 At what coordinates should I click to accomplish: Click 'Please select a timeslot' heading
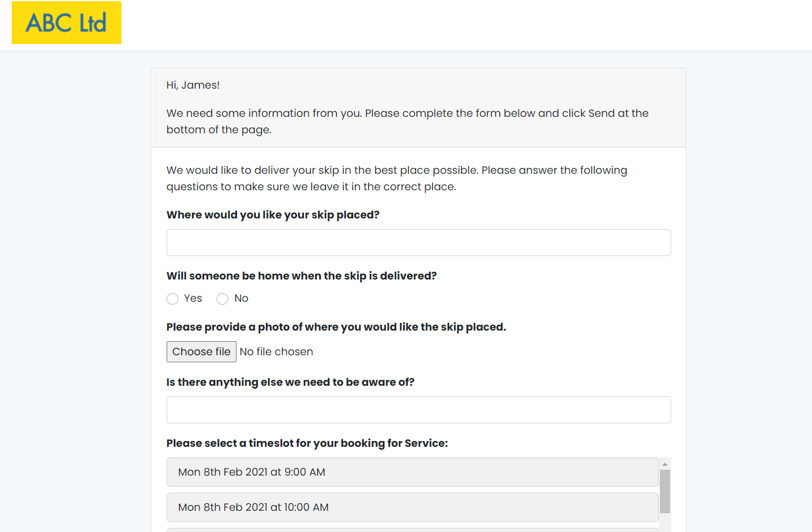[x=307, y=443]
